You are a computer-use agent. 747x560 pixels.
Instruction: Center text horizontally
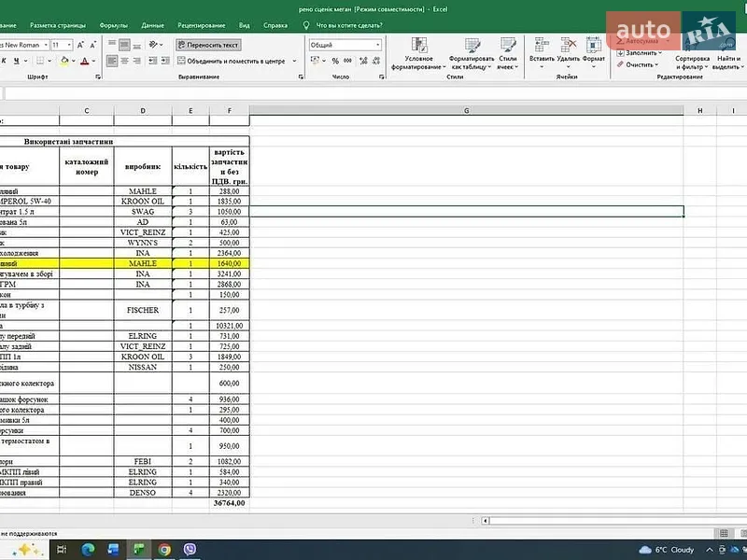pos(124,61)
